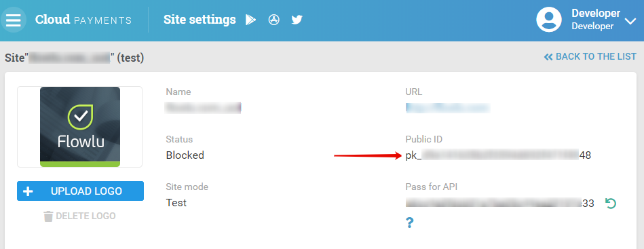
Task: Click the trash can icon for logo
Action: [48, 216]
